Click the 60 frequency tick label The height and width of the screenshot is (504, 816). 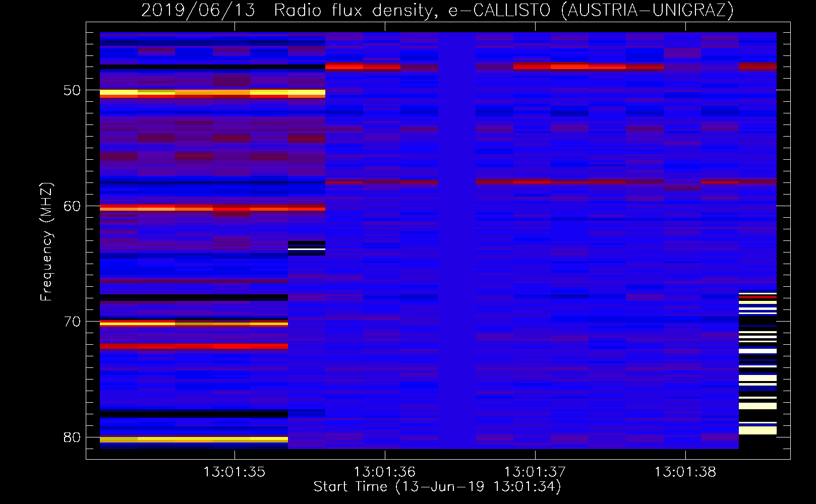click(x=72, y=206)
